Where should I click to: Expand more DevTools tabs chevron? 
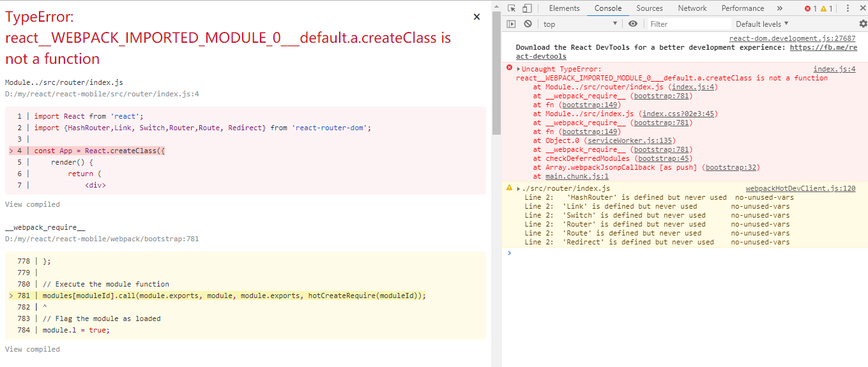[x=779, y=8]
